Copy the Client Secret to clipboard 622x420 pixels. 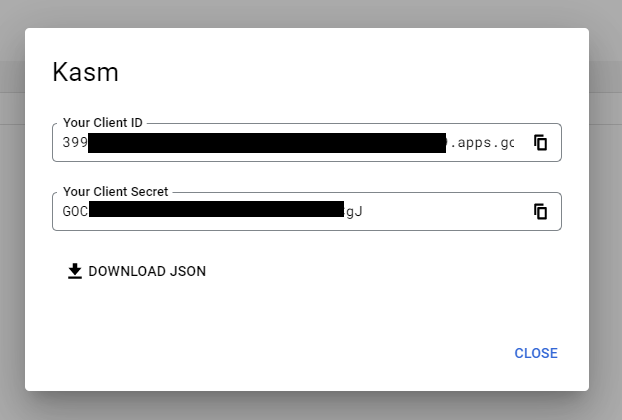540,211
